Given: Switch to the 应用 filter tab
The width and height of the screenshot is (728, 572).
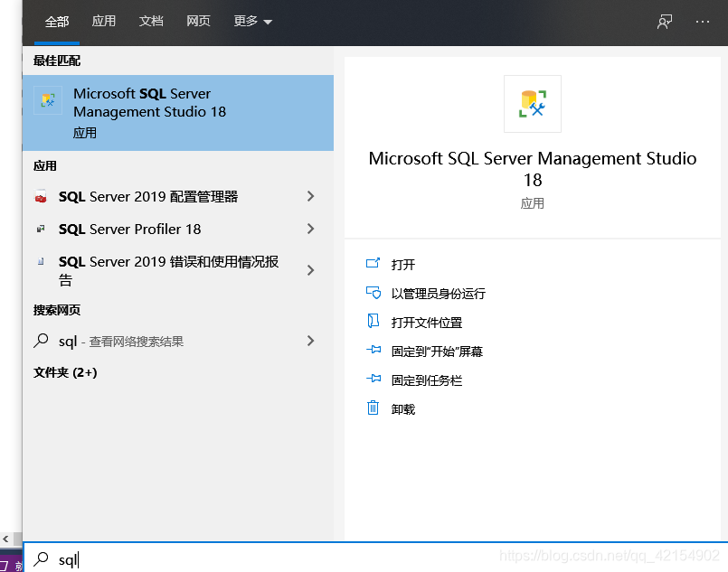Looking at the screenshot, I should pos(103,22).
